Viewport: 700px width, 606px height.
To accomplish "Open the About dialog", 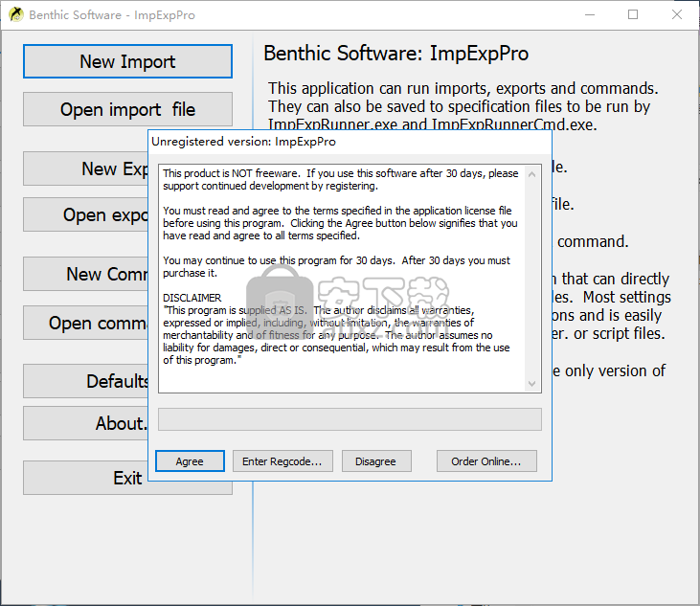I will click(x=86, y=423).
